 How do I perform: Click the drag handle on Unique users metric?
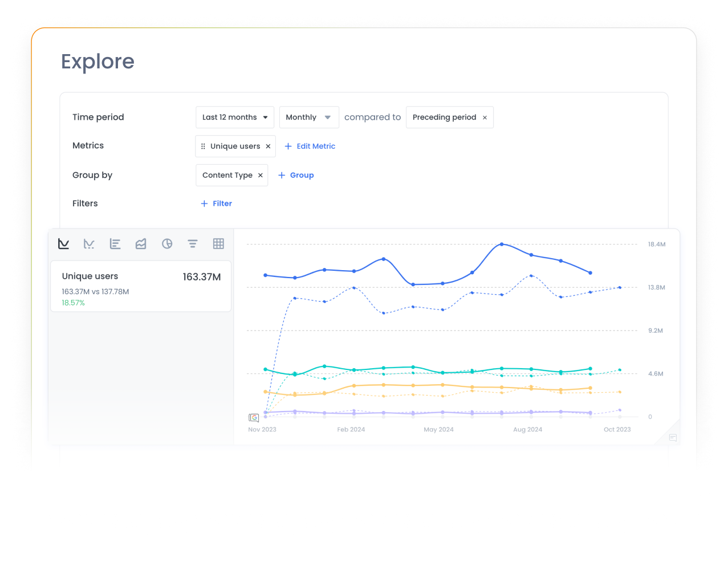tap(204, 146)
